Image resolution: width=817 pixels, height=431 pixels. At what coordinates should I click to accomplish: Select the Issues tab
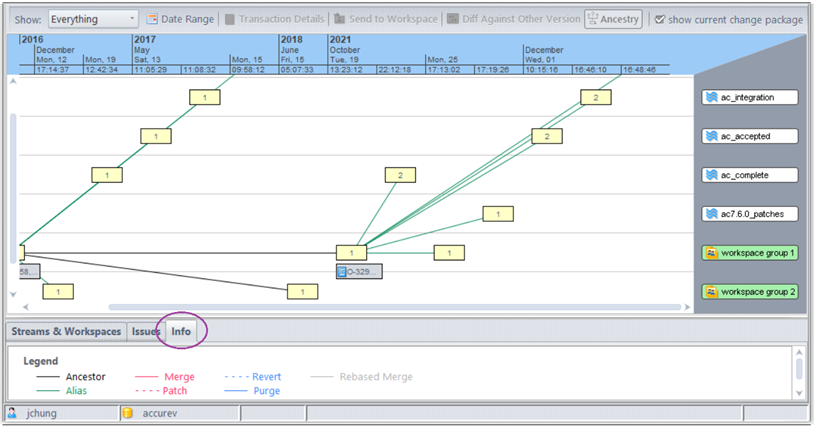(x=146, y=331)
